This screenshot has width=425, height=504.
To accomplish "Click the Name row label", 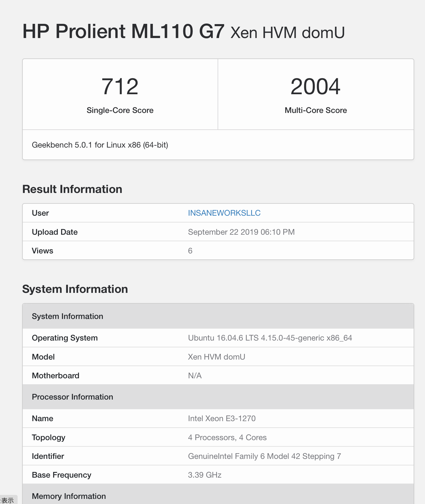I will (x=43, y=418).
